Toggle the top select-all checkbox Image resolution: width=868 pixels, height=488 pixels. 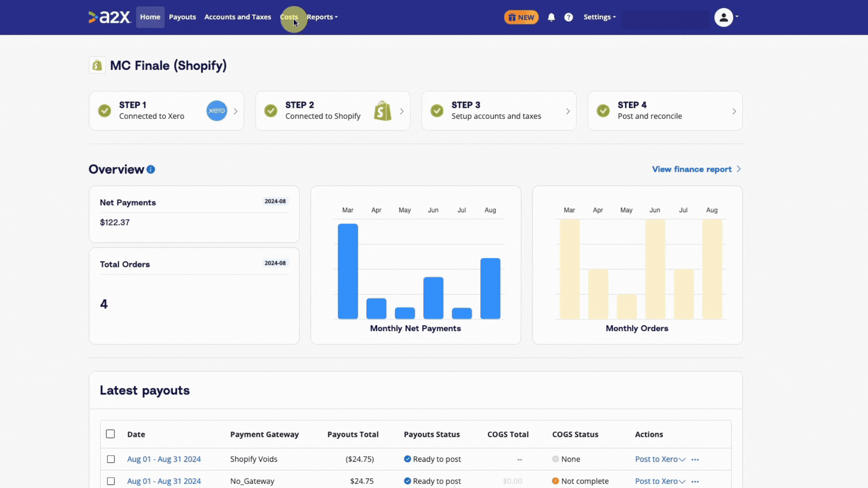point(110,434)
